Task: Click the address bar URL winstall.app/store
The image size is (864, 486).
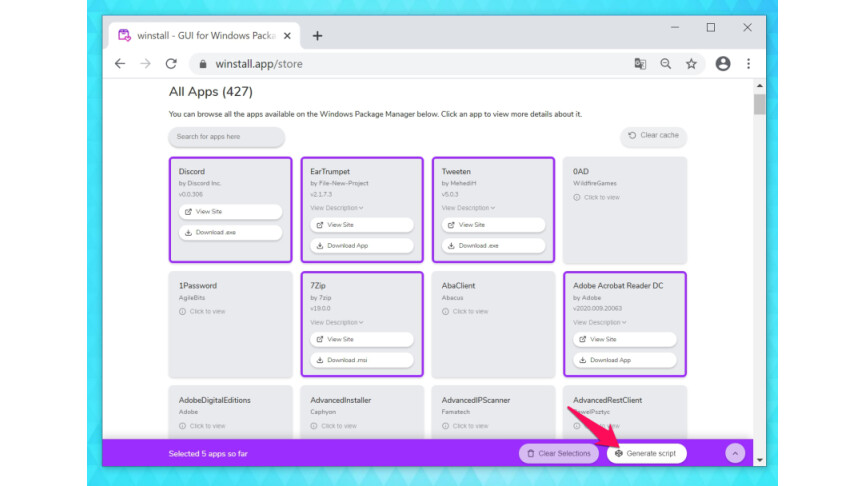Action: (259, 64)
